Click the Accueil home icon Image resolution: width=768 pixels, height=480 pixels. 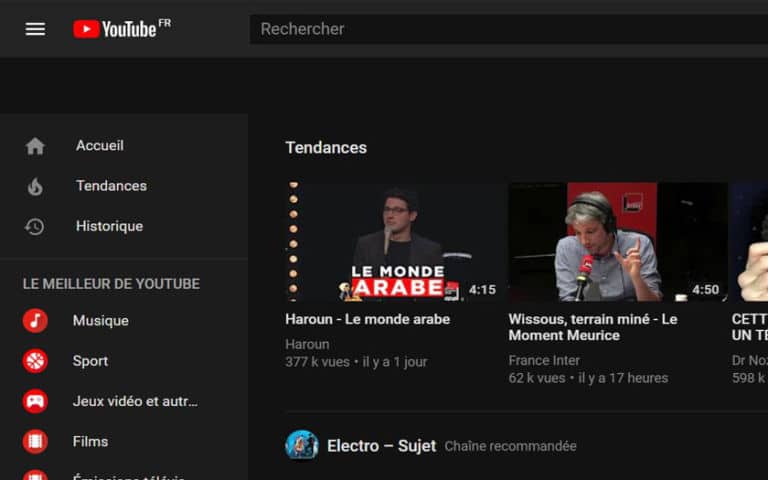coord(35,146)
